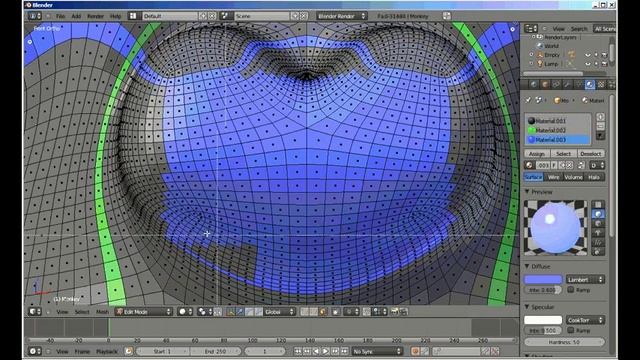Adjust the specular Intensity 0.500 slider
Image resolution: width=640 pixels, height=360 pixels.
click(543, 330)
